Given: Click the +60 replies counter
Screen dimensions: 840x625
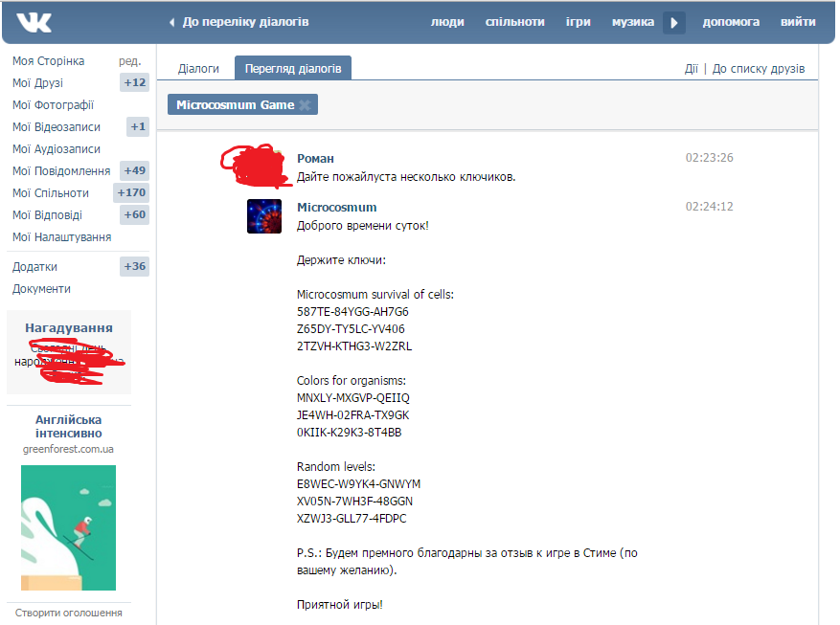Looking at the screenshot, I should click(x=134, y=214).
